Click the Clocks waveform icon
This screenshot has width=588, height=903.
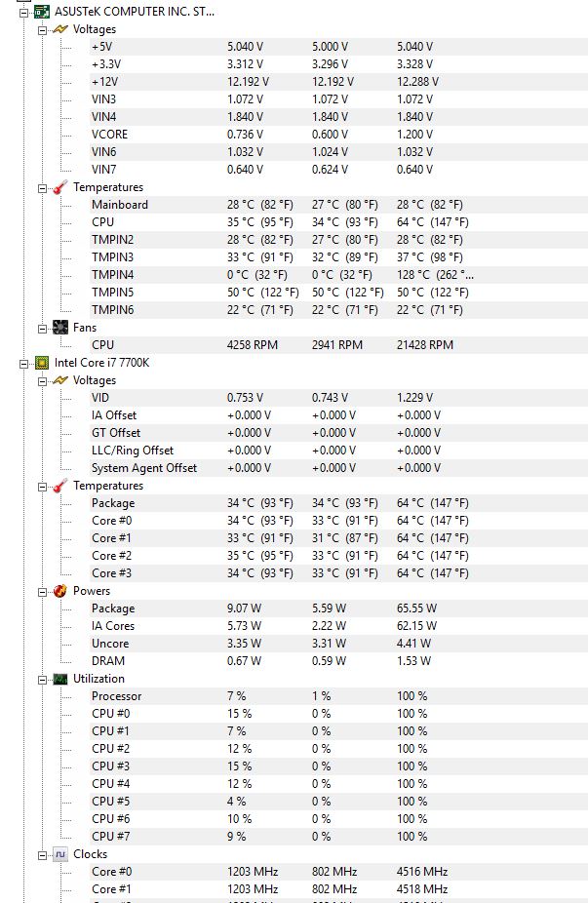tap(60, 854)
